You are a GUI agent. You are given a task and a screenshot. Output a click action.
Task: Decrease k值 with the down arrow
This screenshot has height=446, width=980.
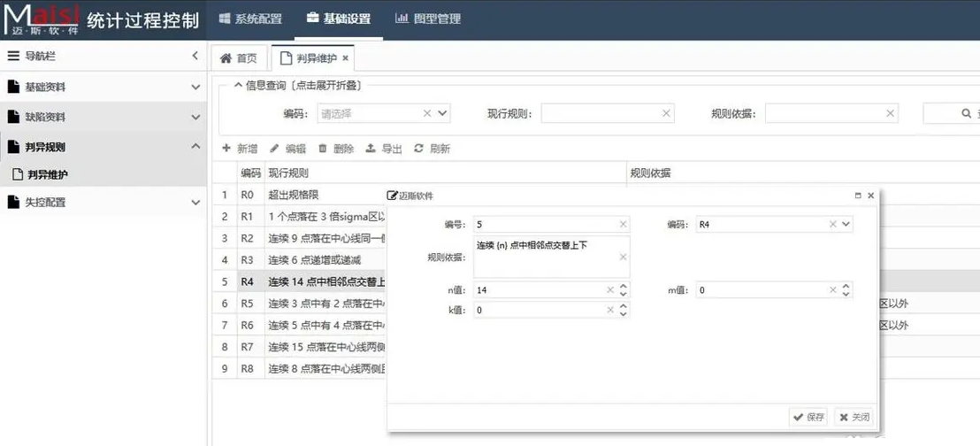[624, 314]
